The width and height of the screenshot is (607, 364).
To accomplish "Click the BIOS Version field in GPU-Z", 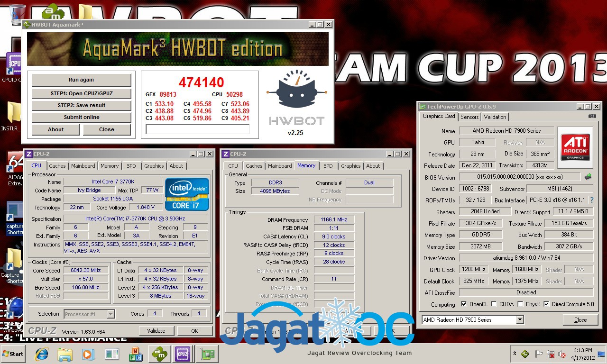I will [520, 177].
